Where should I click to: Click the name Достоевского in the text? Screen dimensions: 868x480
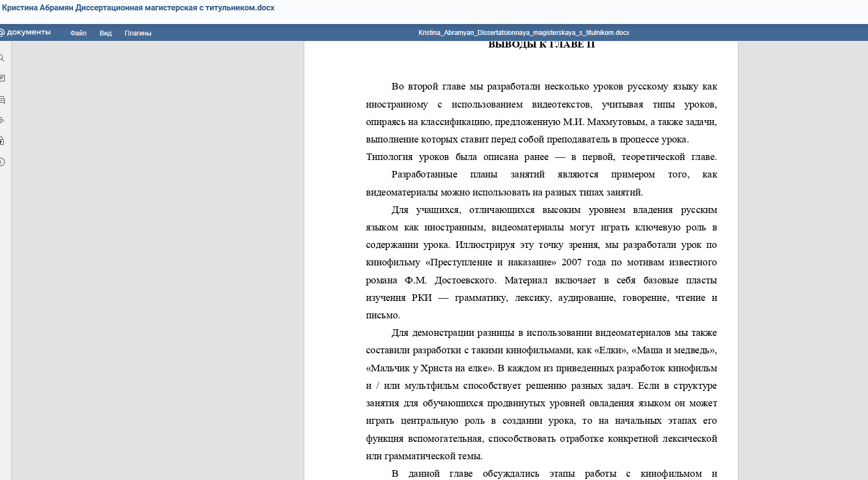(x=465, y=280)
